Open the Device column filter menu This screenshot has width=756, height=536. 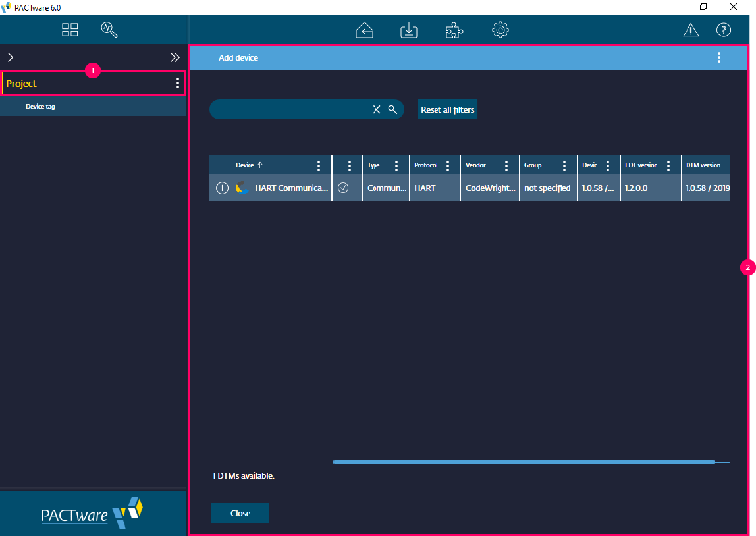click(319, 165)
